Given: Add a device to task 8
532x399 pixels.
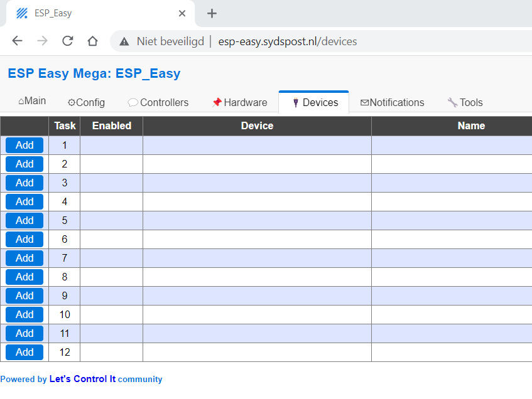Looking at the screenshot, I should 24,277.
